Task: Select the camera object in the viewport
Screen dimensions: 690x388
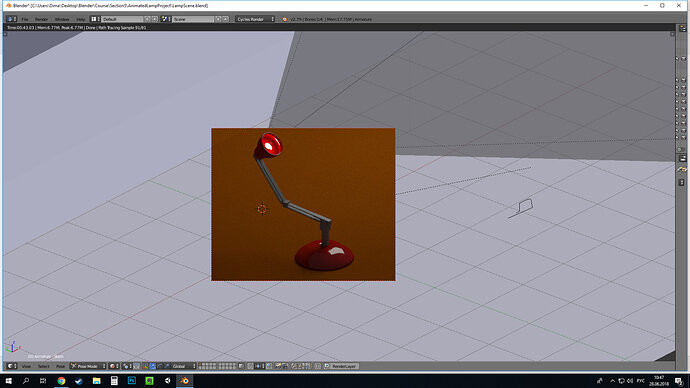Action: [521, 208]
